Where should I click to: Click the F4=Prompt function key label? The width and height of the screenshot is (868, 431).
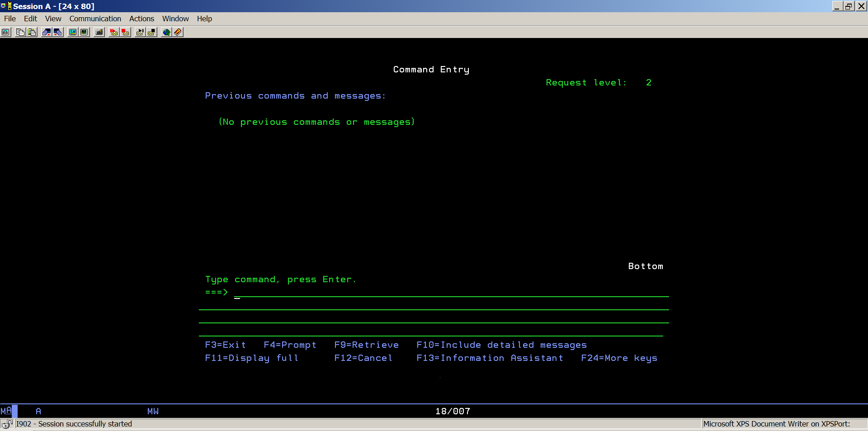click(x=290, y=345)
